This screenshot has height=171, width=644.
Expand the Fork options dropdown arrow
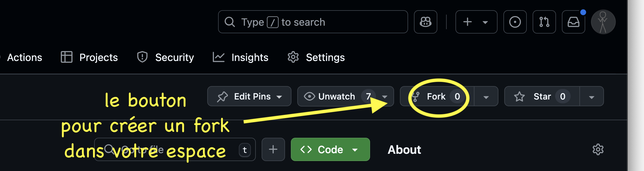(x=486, y=97)
